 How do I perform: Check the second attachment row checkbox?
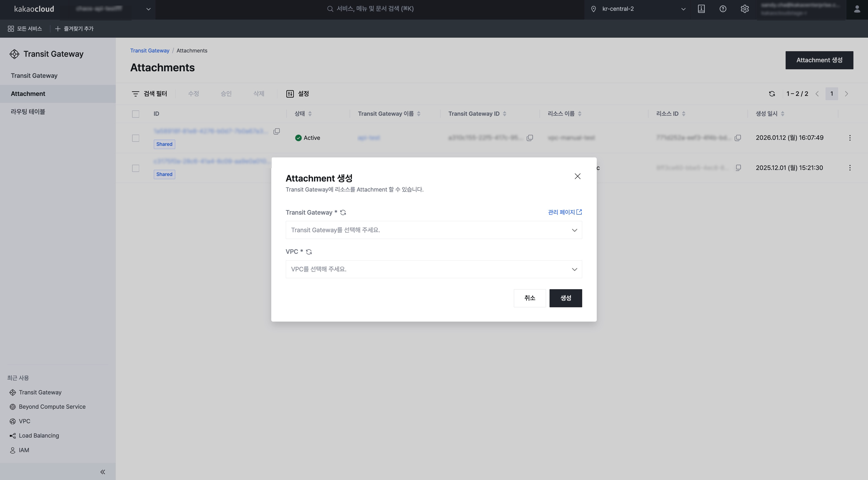click(135, 168)
